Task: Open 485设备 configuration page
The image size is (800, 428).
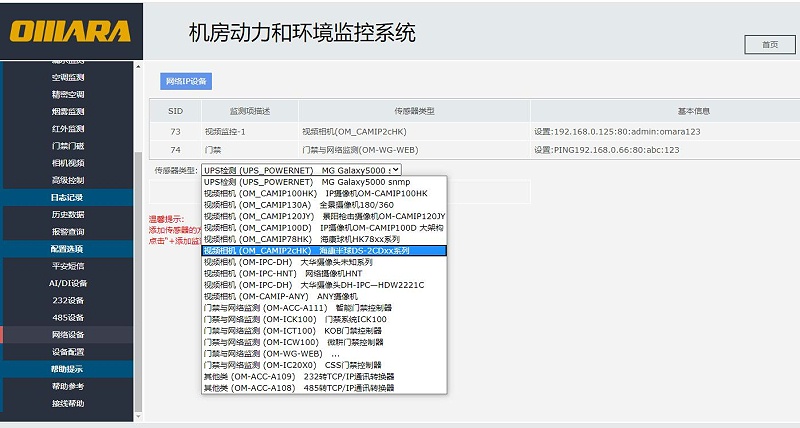Action: (x=68, y=317)
